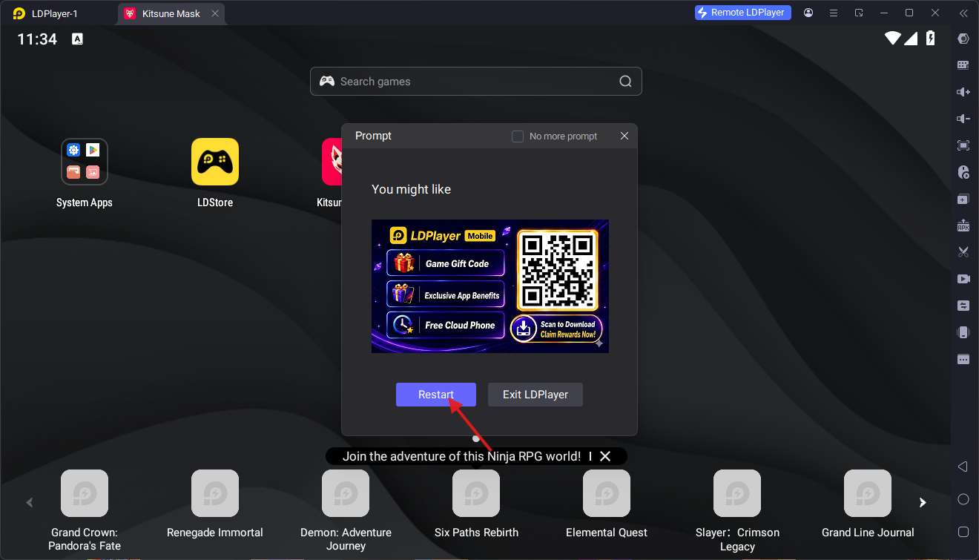This screenshot has height=560, width=979.
Task: Click the volume up icon
Action: (963, 92)
